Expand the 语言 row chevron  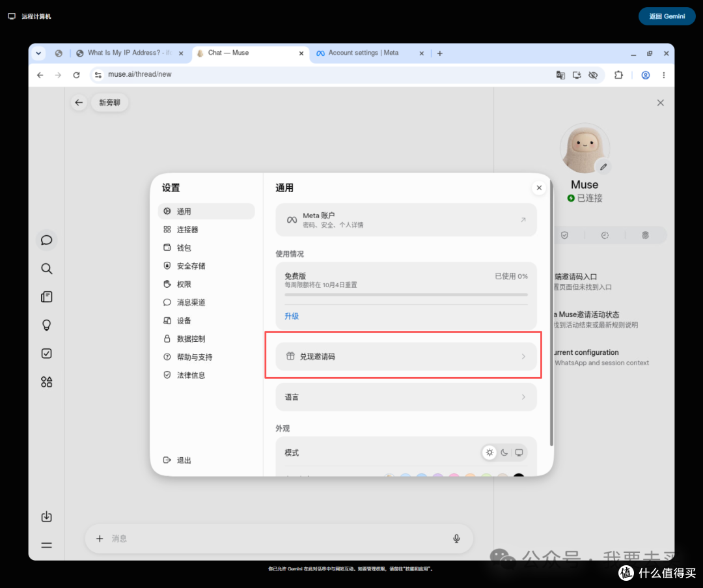pyautogui.click(x=523, y=397)
